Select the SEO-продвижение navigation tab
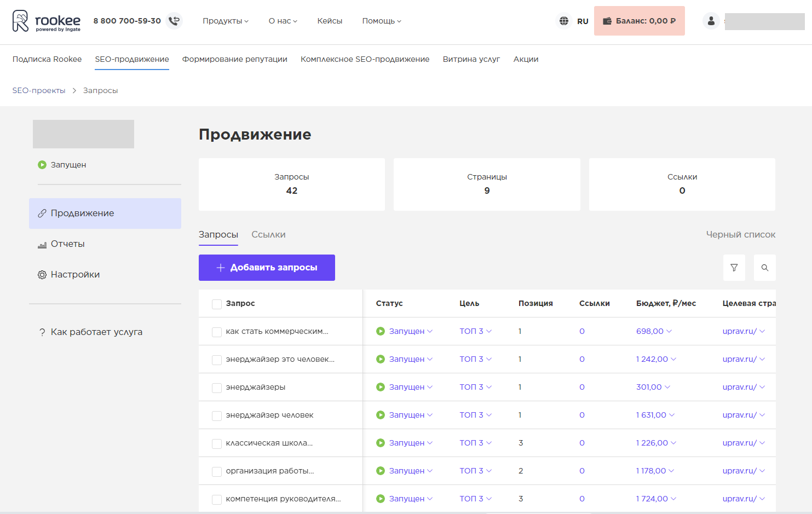Screen dimensions: 812x514 click(131, 59)
